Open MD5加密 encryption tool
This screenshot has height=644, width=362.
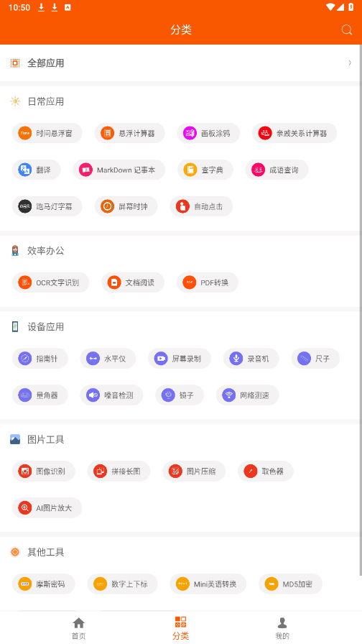click(x=291, y=584)
